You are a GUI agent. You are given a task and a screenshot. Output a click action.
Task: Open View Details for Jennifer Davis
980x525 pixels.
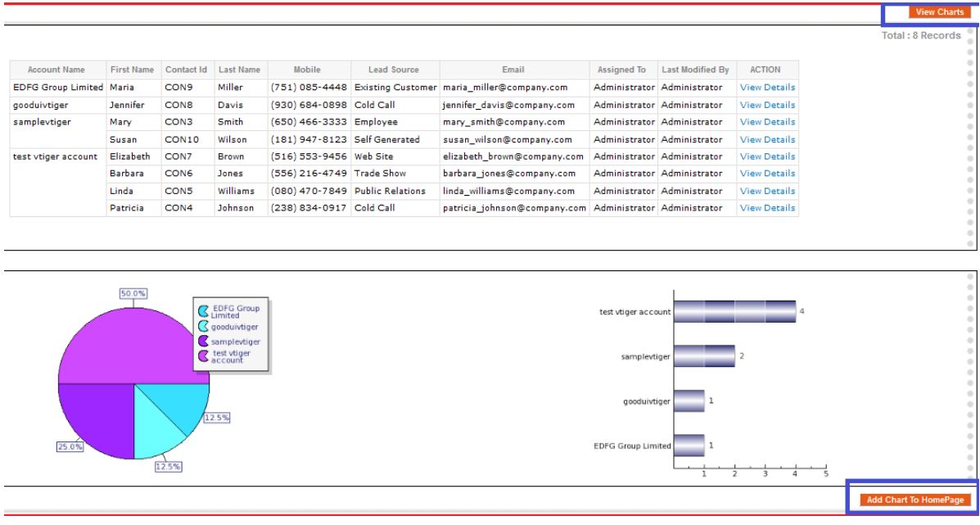click(767, 105)
